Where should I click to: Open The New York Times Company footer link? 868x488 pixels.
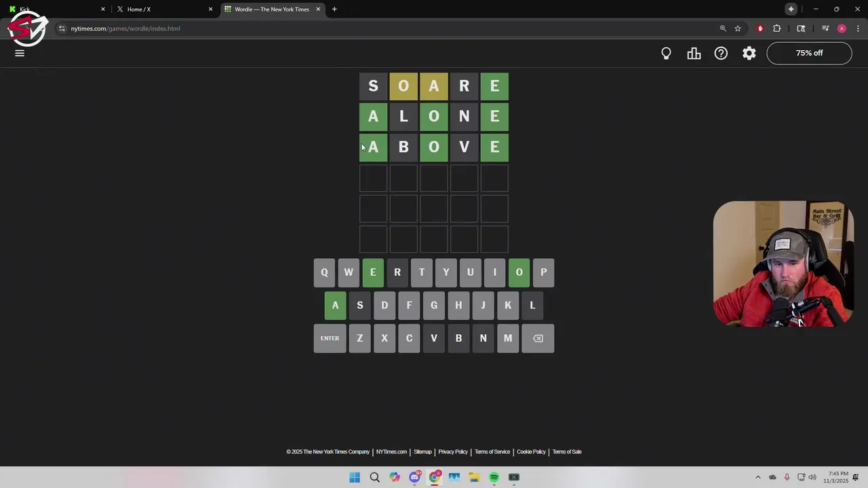pos(328,452)
